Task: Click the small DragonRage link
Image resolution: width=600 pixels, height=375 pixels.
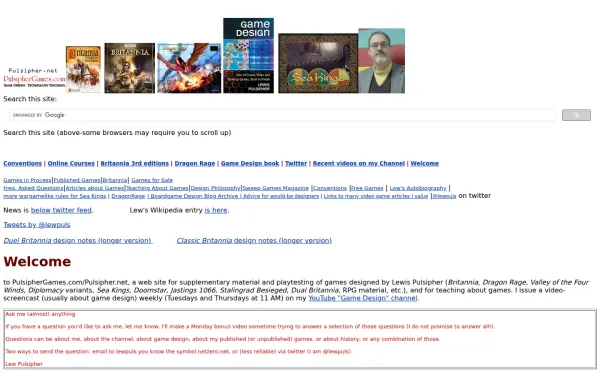Action: coord(128,196)
